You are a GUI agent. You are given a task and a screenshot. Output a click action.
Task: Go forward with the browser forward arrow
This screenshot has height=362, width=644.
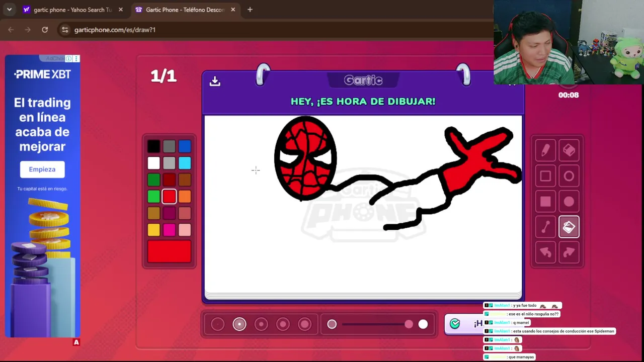28,30
